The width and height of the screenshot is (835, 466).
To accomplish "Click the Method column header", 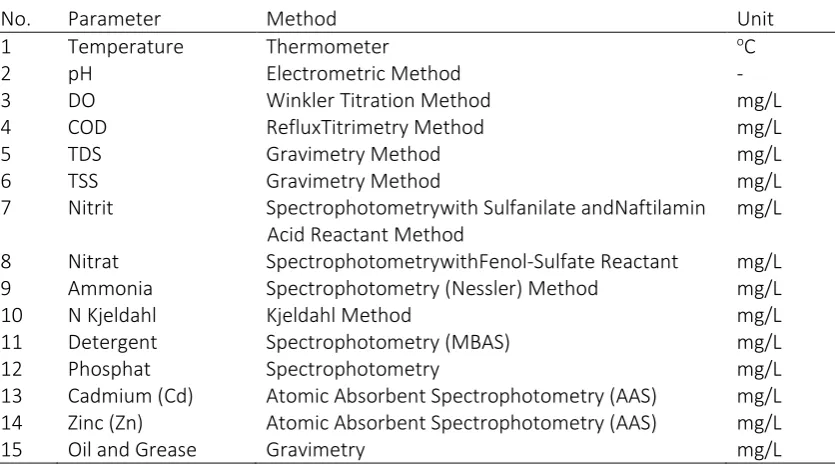I will pyautogui.click(x=301, y=19).
